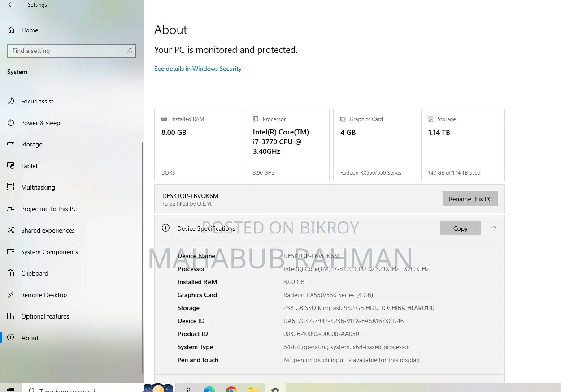Image resolution: width=561 pixels, height=392 pixels.
Task: Click the Product ID 00326-10000-00000-AA050
Action: [321, 334]
